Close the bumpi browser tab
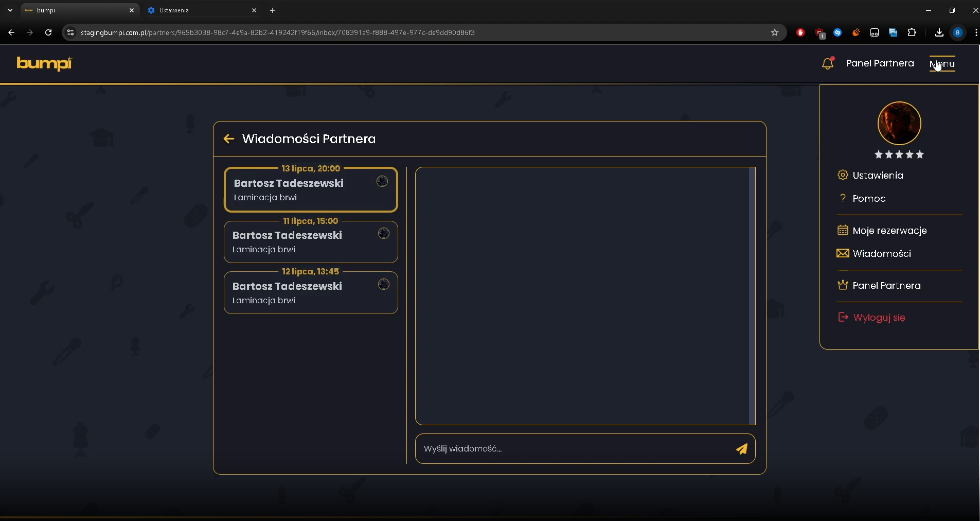The width and height of the screenshot is (980, 521). [132, 10]
